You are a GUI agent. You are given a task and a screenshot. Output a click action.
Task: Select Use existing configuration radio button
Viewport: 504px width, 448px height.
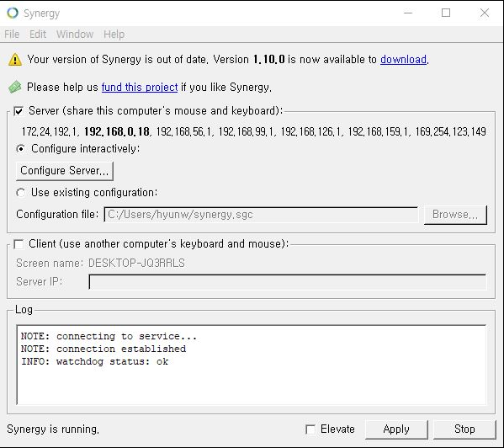click(21, 193)
